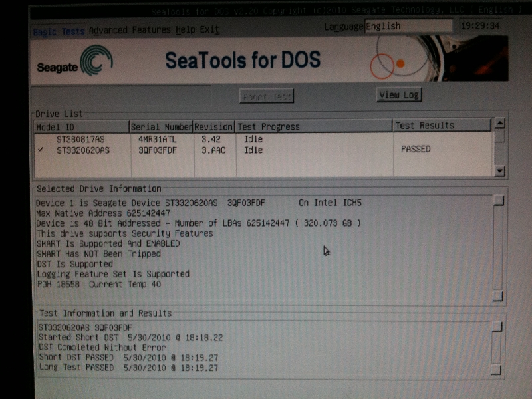
Task: Click bottom scroll button in Test Information panel
Action: 496,368
